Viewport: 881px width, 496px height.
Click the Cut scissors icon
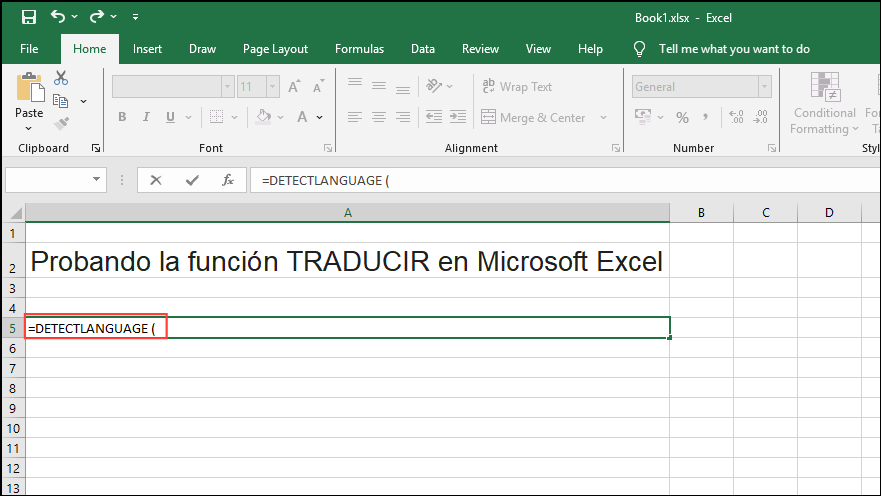tap(61, 78)
